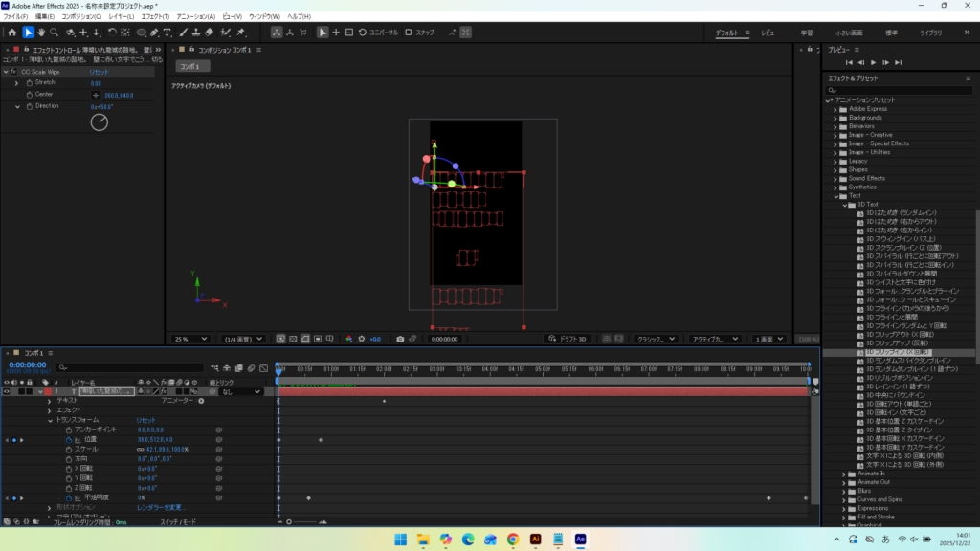Image resolution: width=980 pixels, height=551 pixels.
Task: Select the Eraser tool
Action: point(210,33)
